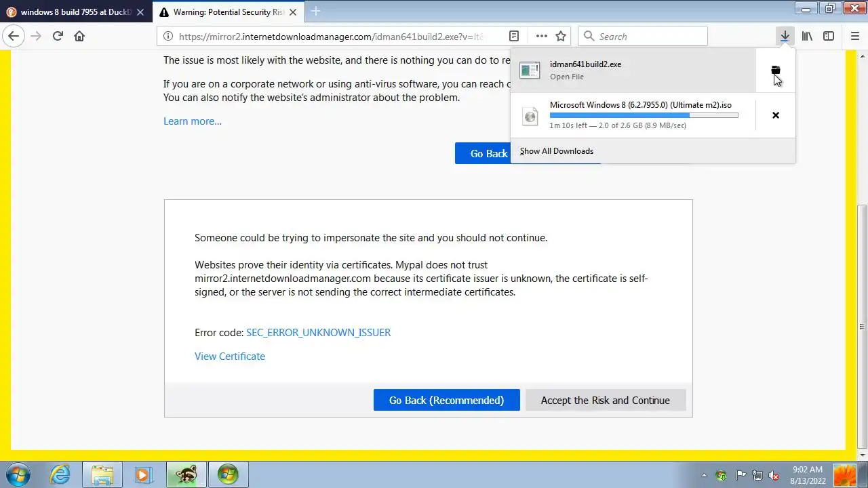868x488 pixels.
Task: Switch to Mypal raccoon browser taskbar icon
Action: 186,474
